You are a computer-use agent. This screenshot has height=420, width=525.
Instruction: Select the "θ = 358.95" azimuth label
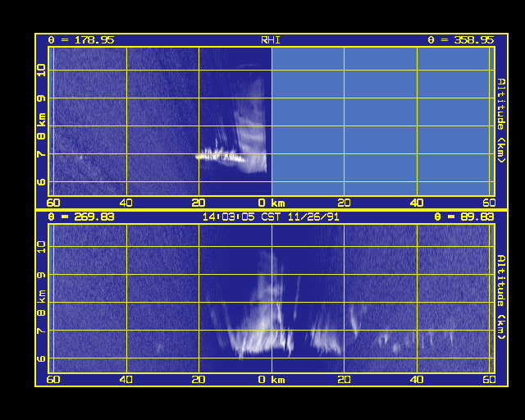461,40
